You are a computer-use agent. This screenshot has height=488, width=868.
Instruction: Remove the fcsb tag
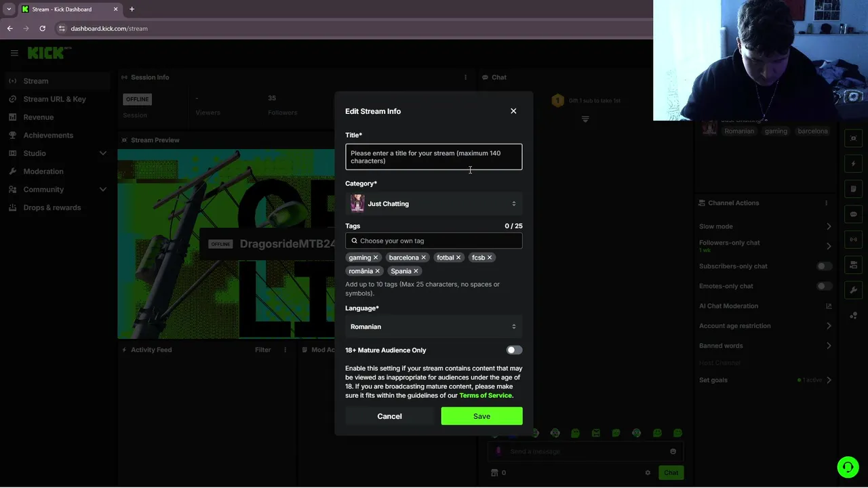pos(490,258)
